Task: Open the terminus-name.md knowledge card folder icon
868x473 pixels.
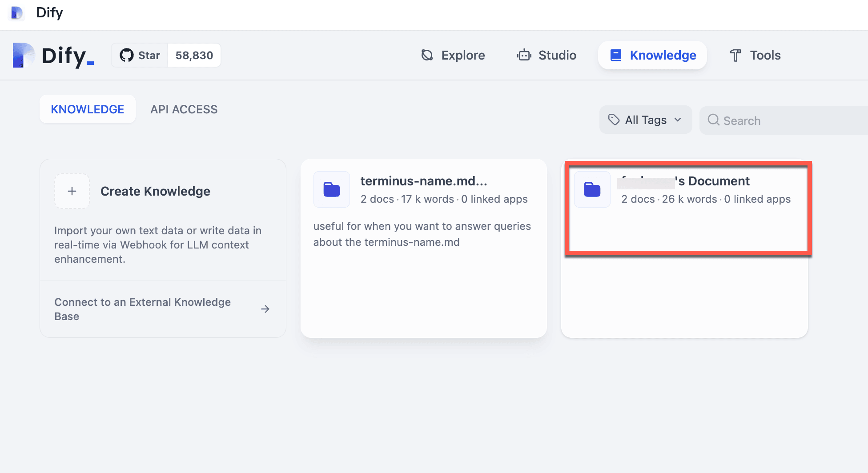Action: pos(331,189)
